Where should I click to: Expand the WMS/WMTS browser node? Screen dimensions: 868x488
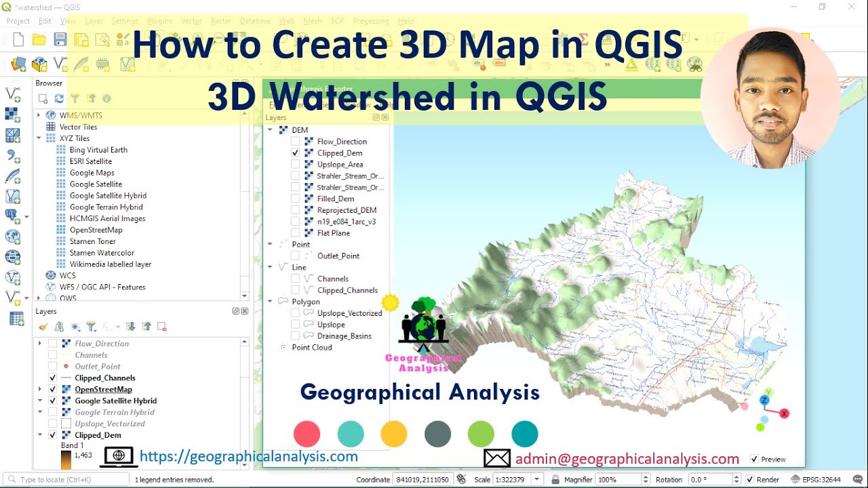(x=39, y=115)
